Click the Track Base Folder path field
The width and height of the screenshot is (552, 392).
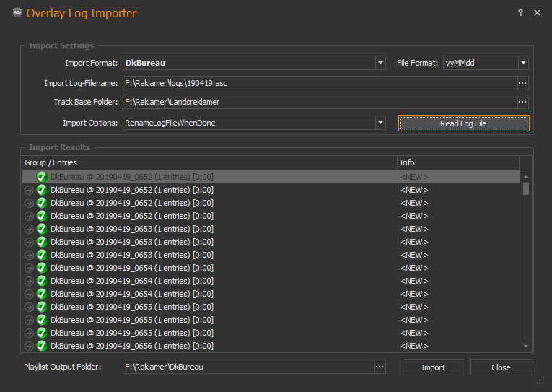(320, 102)
